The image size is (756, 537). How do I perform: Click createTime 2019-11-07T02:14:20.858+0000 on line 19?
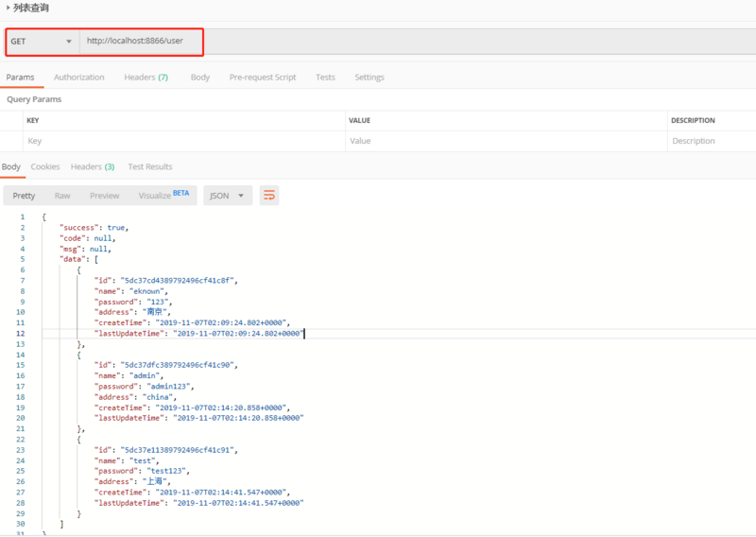pos(220,407)
